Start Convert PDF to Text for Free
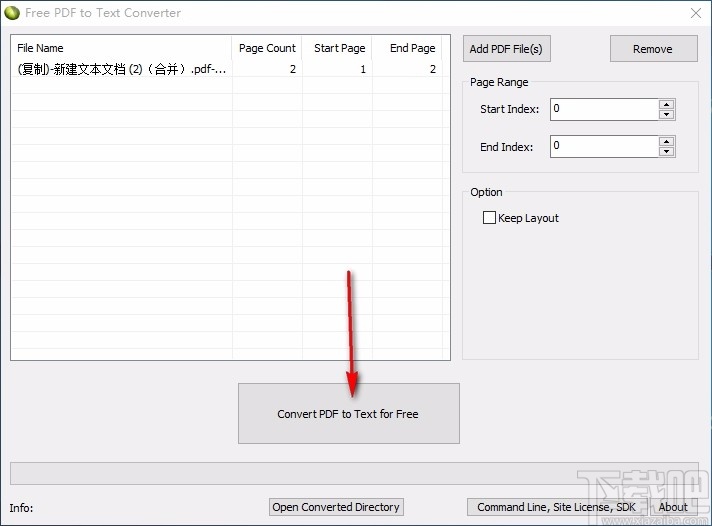 [x=349, y=413]
